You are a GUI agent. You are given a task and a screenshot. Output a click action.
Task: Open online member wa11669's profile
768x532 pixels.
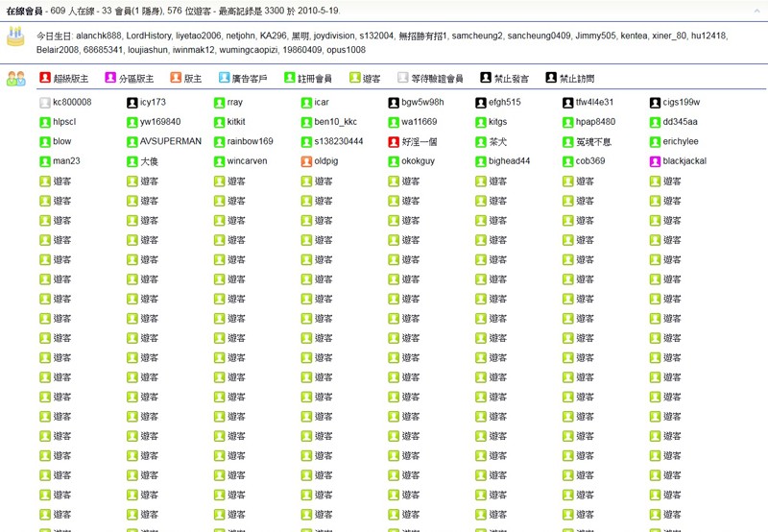(x=420, y=122)
